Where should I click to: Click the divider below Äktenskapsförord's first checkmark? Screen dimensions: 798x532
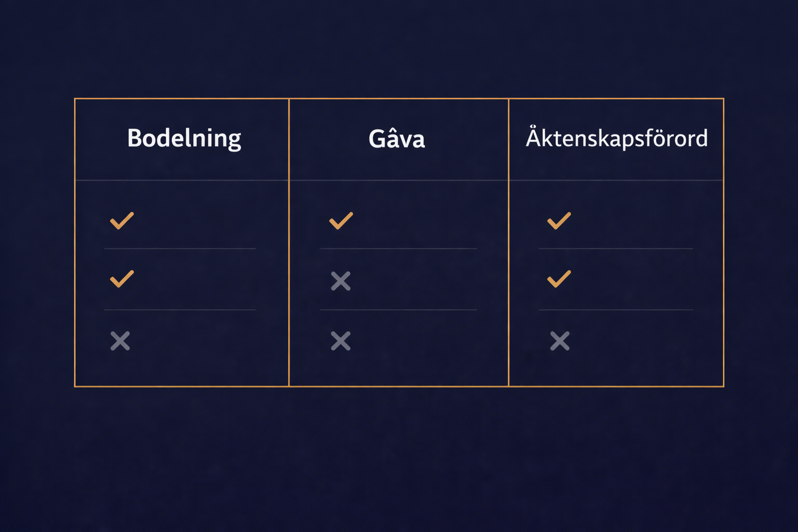616,249
